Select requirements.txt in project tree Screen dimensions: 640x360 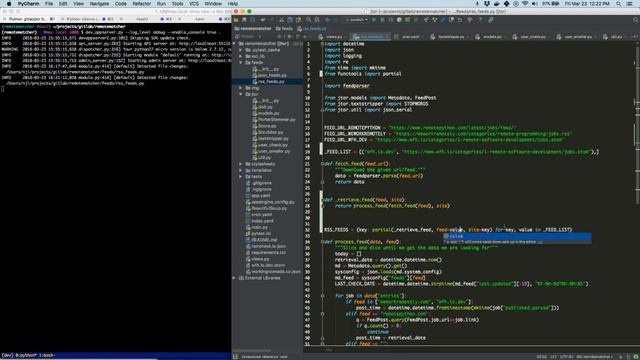pyautogui.click(x=266, y=253)
